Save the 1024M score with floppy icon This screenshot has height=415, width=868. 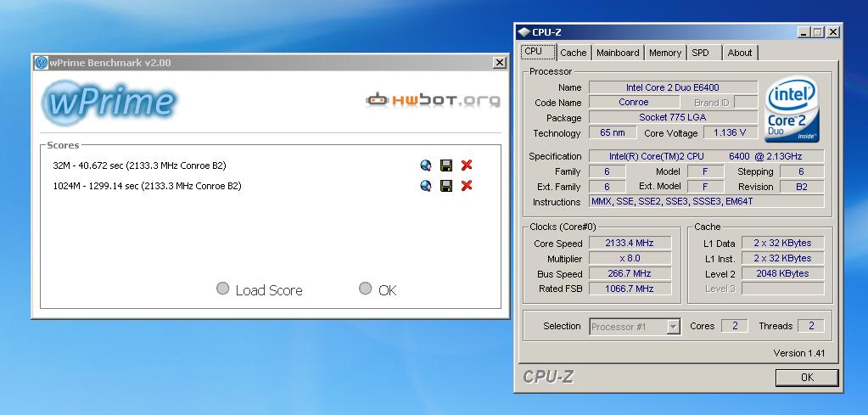(x=446, y=185)
